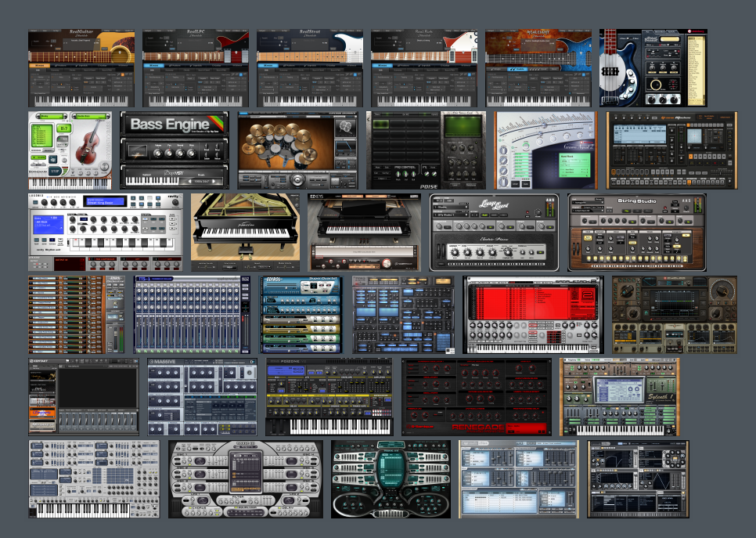Click the Lounge Lizard logo text
Screen dimensions: 756x538
tap(494, 204)
